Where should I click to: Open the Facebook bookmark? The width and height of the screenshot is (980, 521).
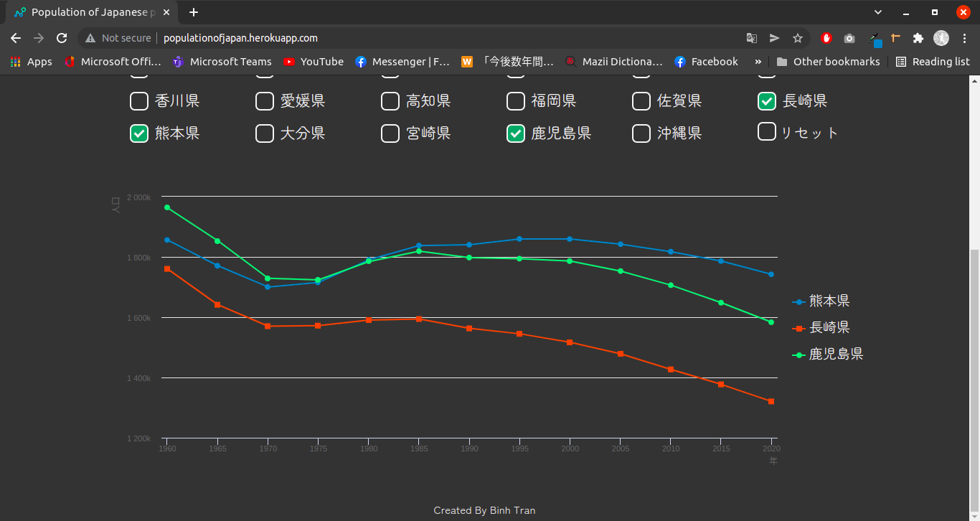coord(706,62)
